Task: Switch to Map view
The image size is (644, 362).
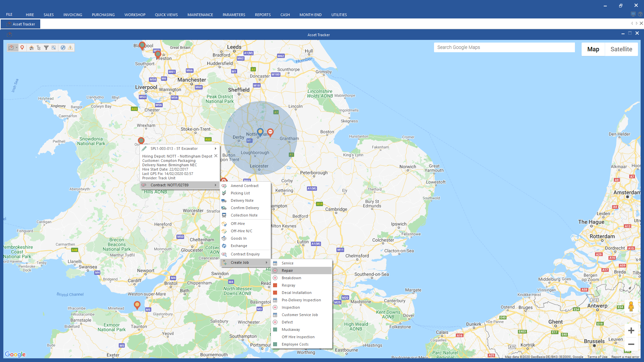Action: point(593,49)
